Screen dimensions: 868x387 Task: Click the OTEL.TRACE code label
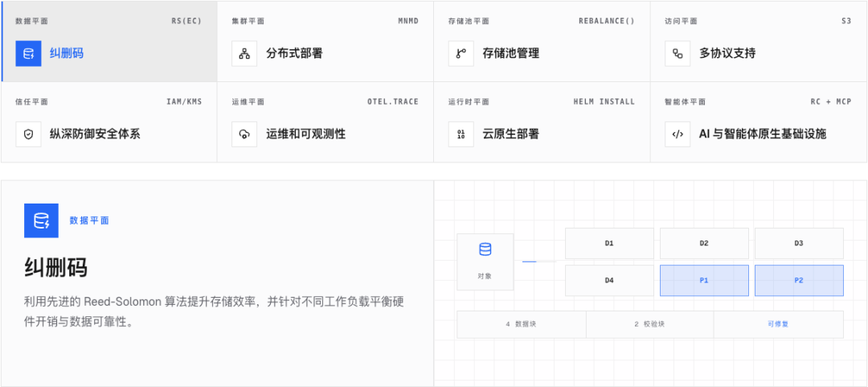tap(393, 101)
